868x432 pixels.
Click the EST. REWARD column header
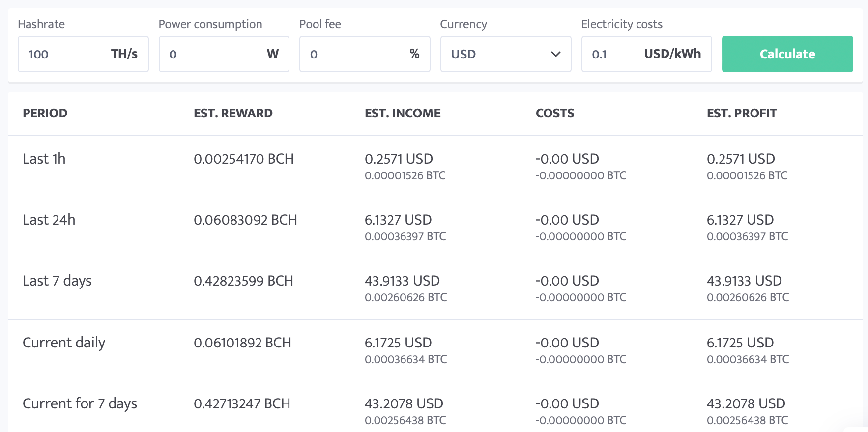click(x=233, y=114)
